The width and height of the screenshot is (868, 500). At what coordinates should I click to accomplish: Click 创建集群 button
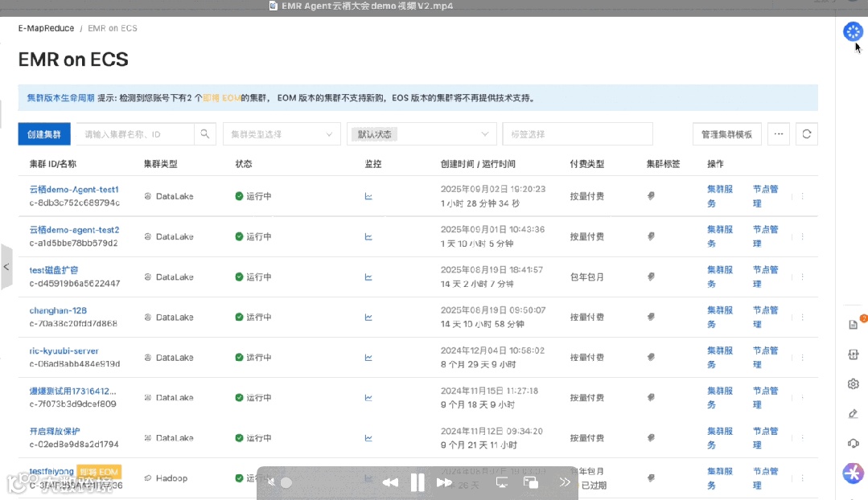click(44, 134)
